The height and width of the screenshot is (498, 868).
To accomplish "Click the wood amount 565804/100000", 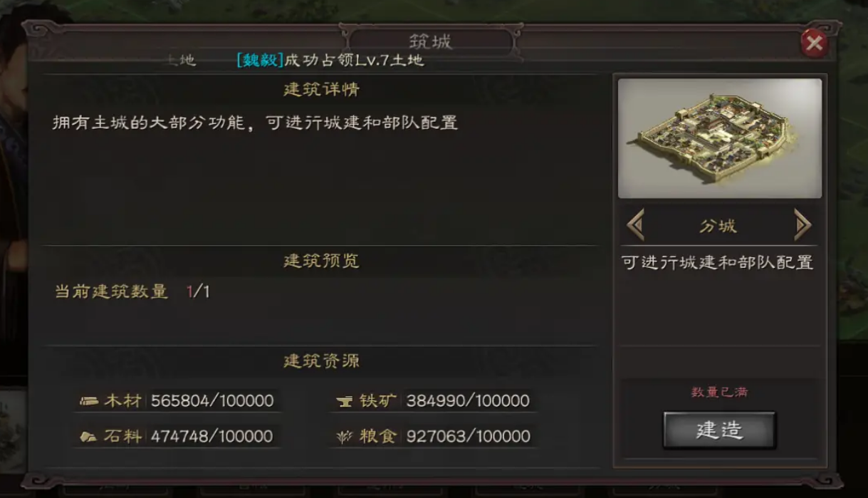I will tap(212, 401).
